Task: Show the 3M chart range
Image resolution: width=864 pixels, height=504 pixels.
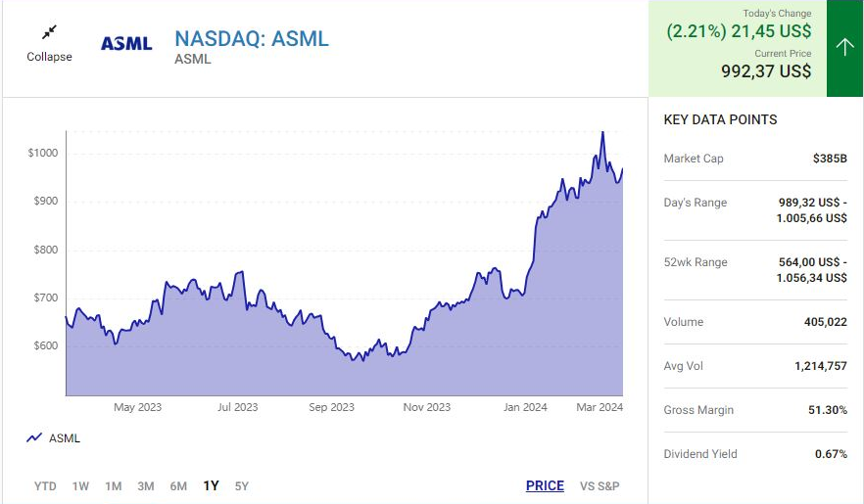Action: [145, 486]
